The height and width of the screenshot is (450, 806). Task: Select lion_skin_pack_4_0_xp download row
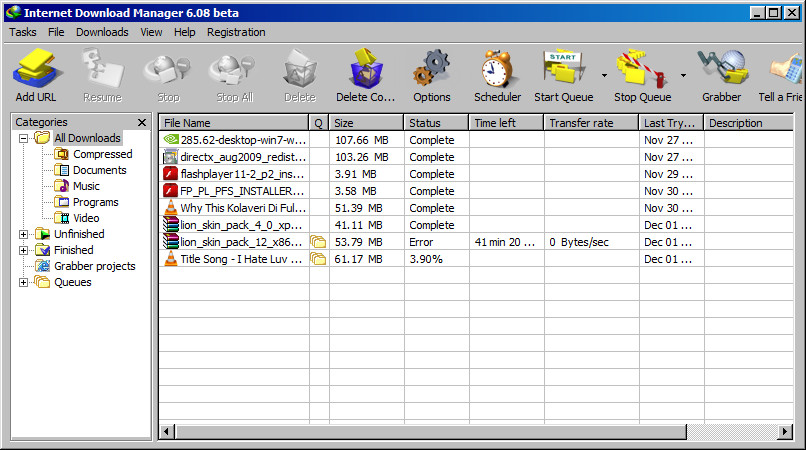476,225
